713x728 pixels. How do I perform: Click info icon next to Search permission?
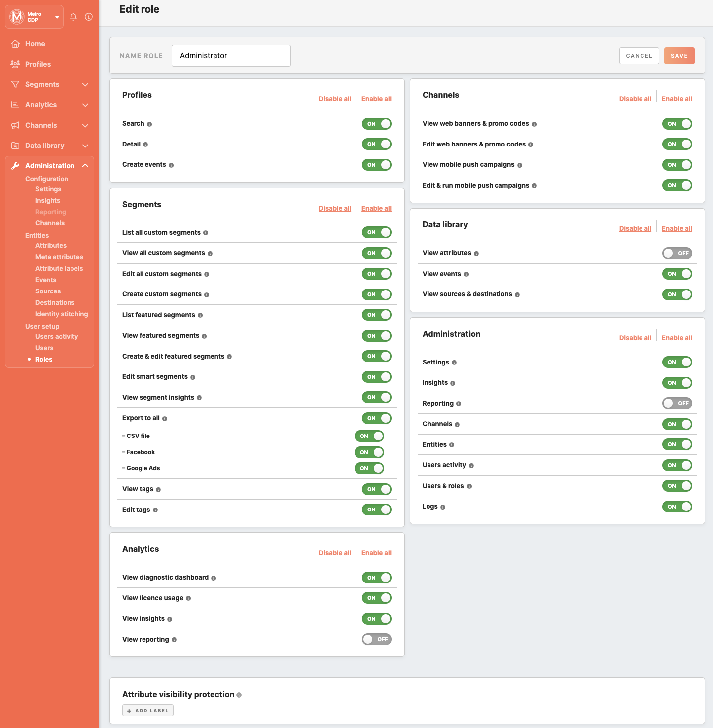pyautogui.click(x=149, y=124)
